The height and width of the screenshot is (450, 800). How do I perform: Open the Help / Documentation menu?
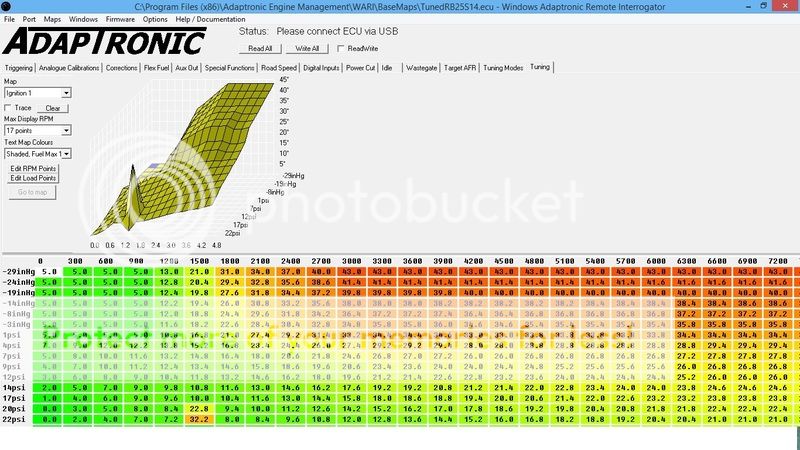(x=209, y=19)
